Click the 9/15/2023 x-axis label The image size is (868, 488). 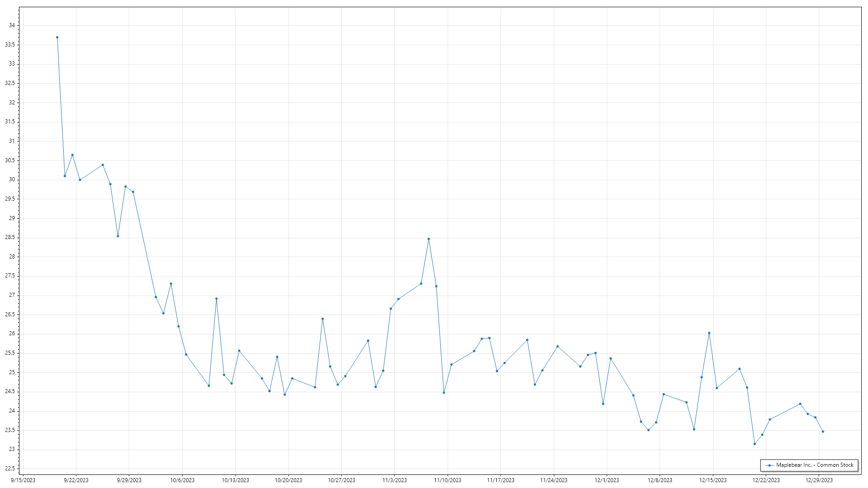tap(23, 480)
